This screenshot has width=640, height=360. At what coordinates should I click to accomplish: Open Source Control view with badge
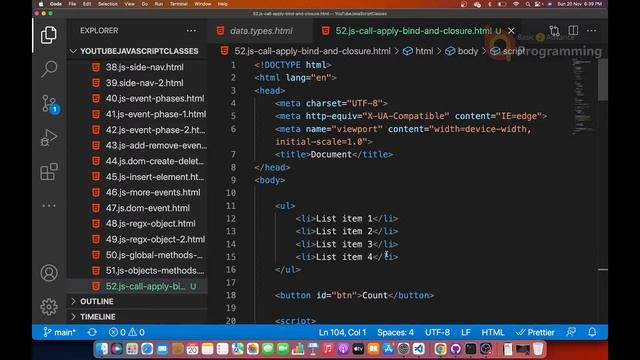pyautogui.click(x=49, y=104)
